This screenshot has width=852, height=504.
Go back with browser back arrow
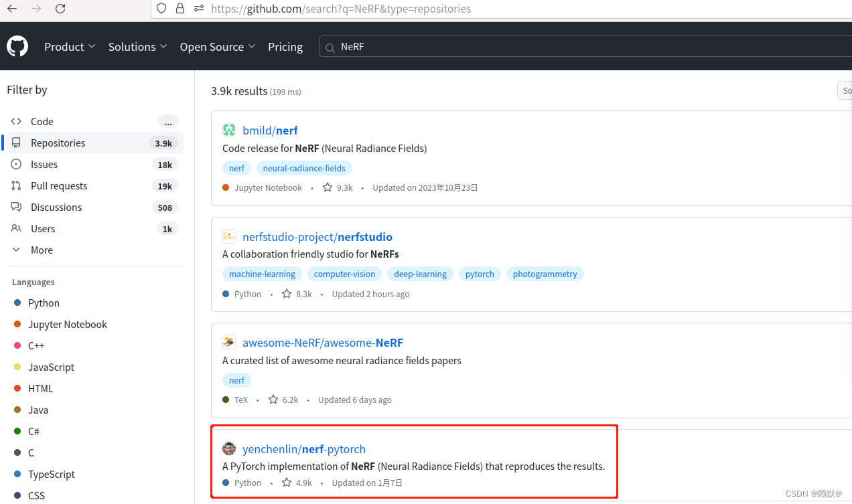[x=12, y=9]
